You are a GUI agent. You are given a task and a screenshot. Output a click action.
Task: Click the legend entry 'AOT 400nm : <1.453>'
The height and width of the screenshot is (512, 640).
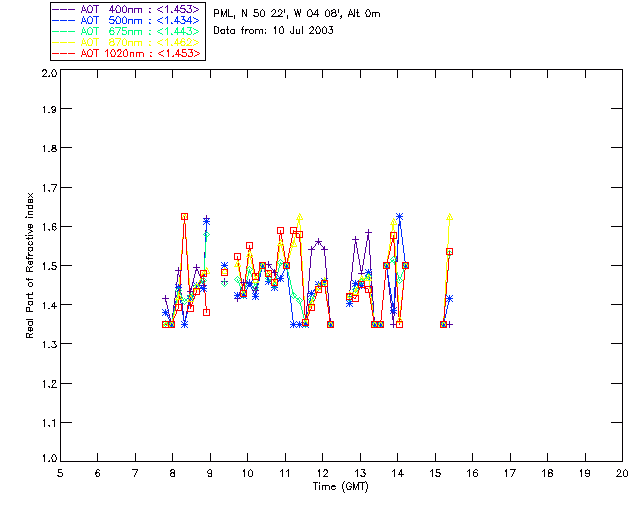127,9
